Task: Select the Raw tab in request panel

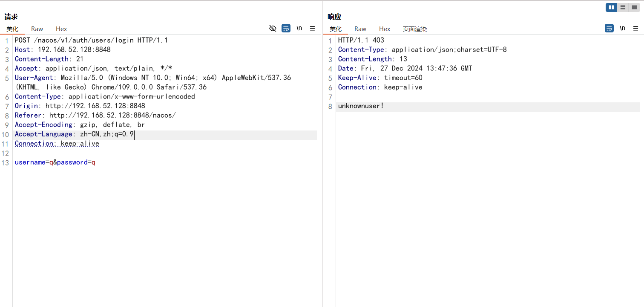Action: (37, 29)
